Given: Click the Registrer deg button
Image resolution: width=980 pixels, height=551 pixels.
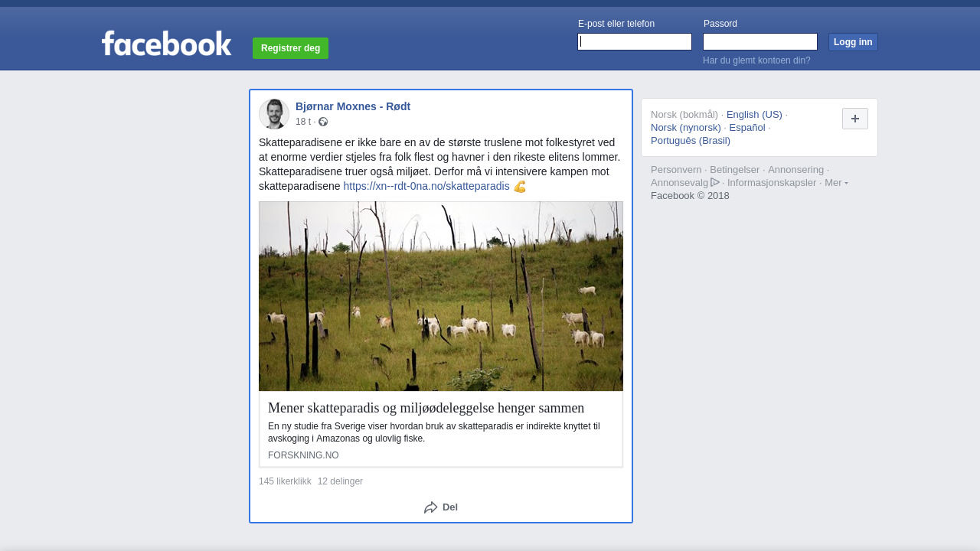Looking at the screenshot, I should coord(290,48).
